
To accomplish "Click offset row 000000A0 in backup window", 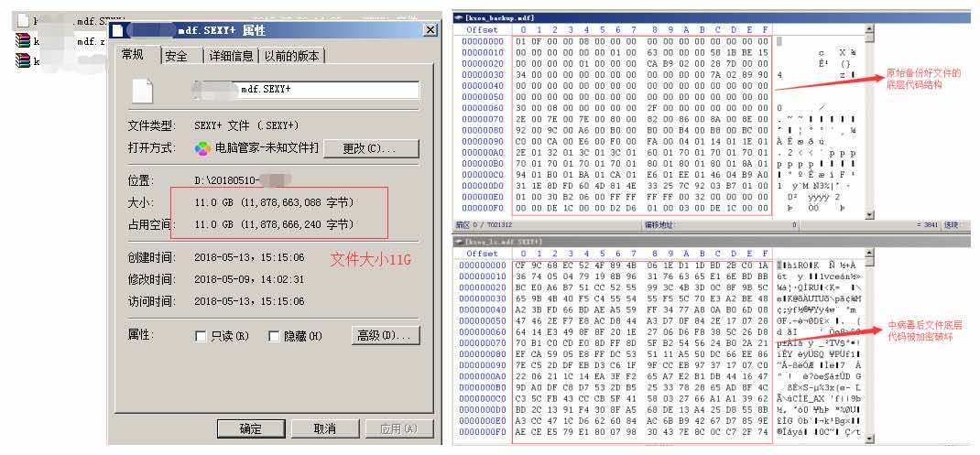I will tap(483, 153).
